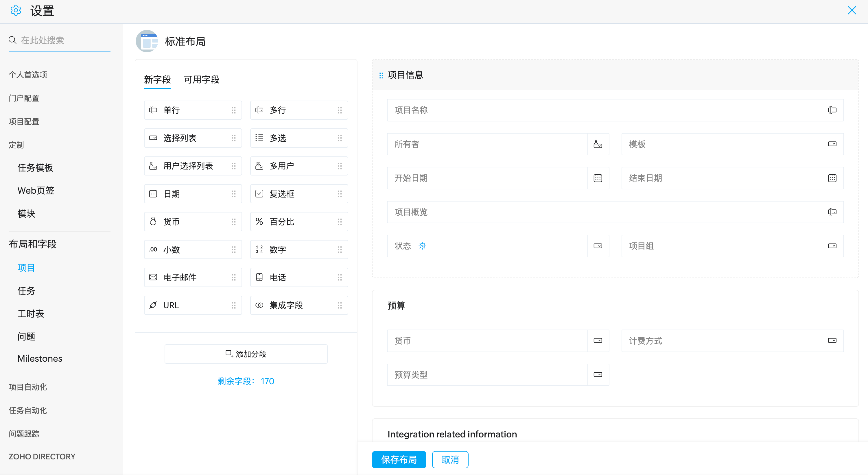868x475 pixels.
Task: Click the 添加分段 button
Action: (x=246, y=354)
